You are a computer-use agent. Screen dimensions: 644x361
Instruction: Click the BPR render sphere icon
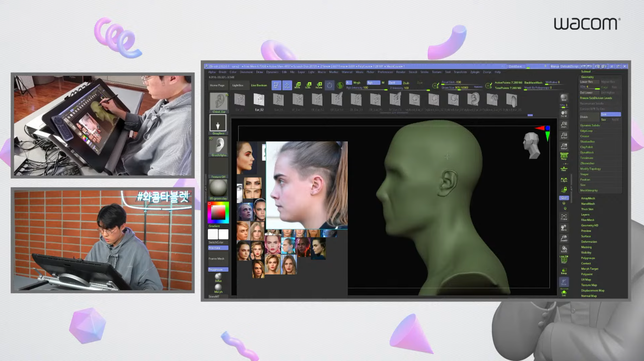click(564, 98)
